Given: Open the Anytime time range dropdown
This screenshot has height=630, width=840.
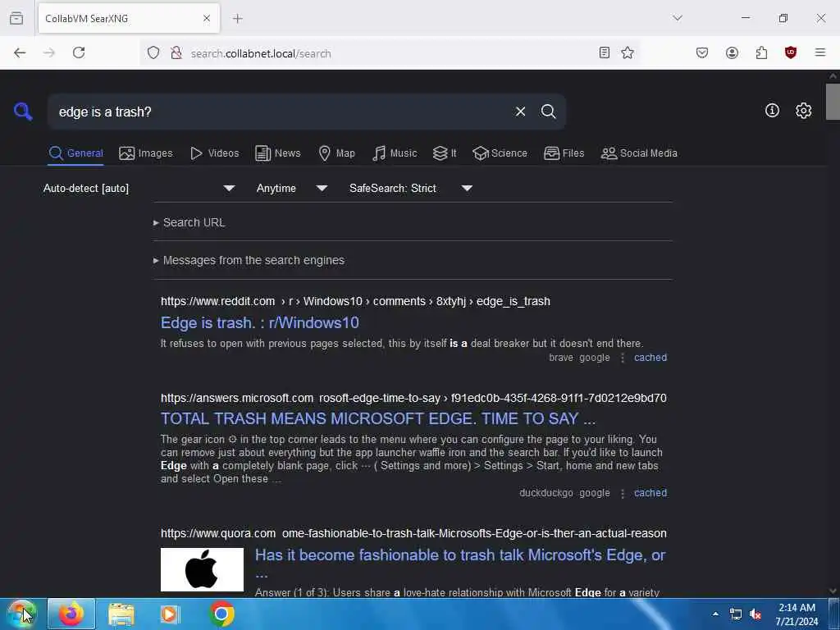Looking at the screenshot, I should (x=291, y=189).
